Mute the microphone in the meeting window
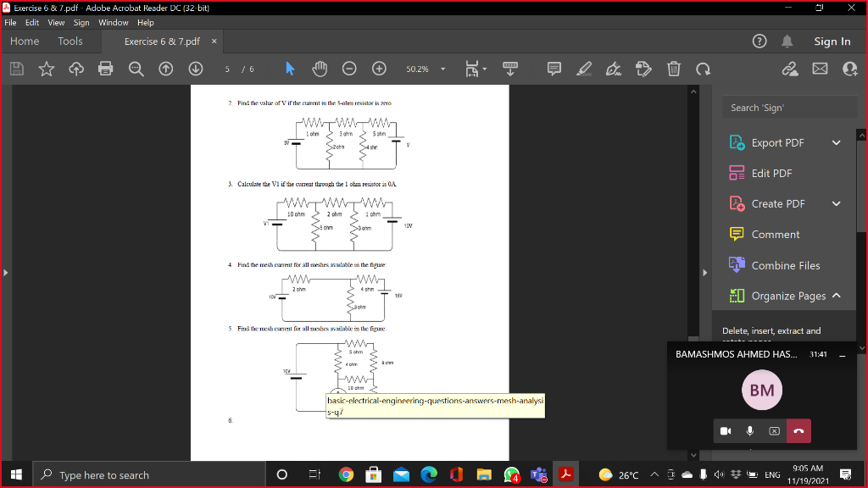Image resolution: width=868 pixels, height=488 pixels. [x=749, y=430]
